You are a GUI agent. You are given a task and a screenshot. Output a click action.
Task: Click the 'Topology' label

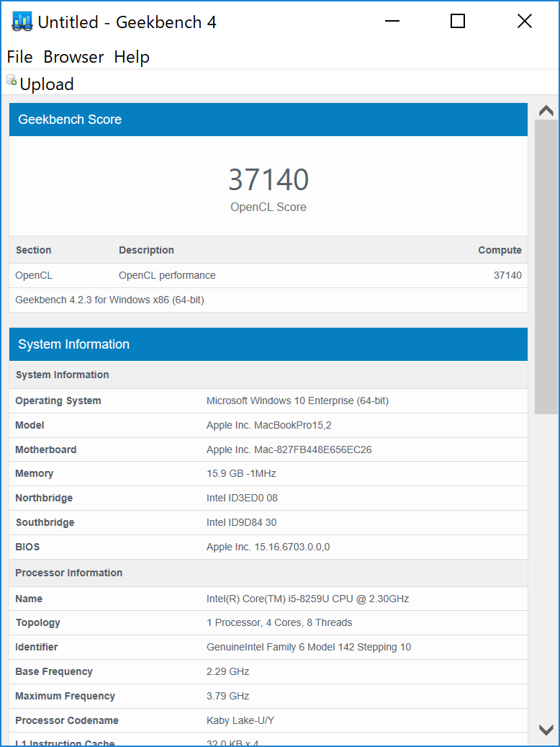(37, 622)
